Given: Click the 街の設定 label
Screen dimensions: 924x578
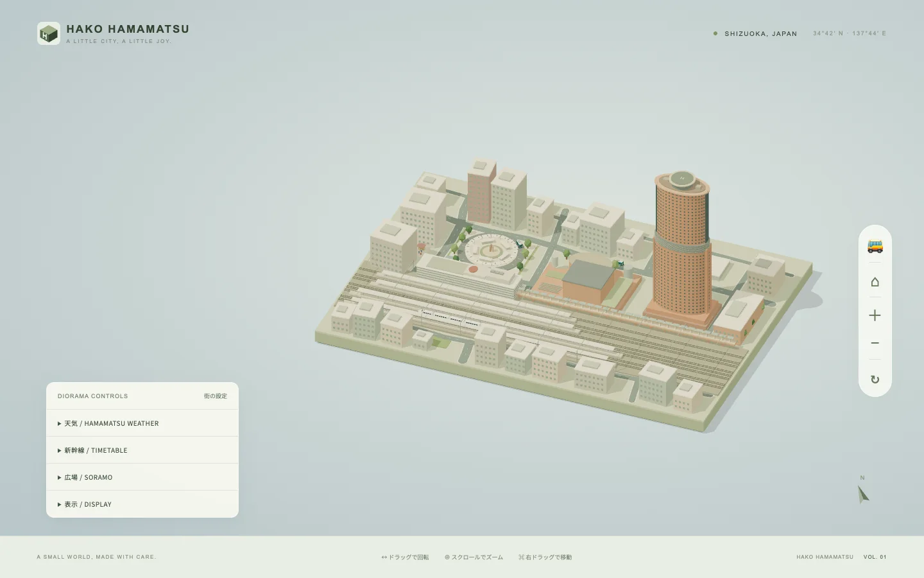Looking at the screenshot, I should tap(216, 396).
